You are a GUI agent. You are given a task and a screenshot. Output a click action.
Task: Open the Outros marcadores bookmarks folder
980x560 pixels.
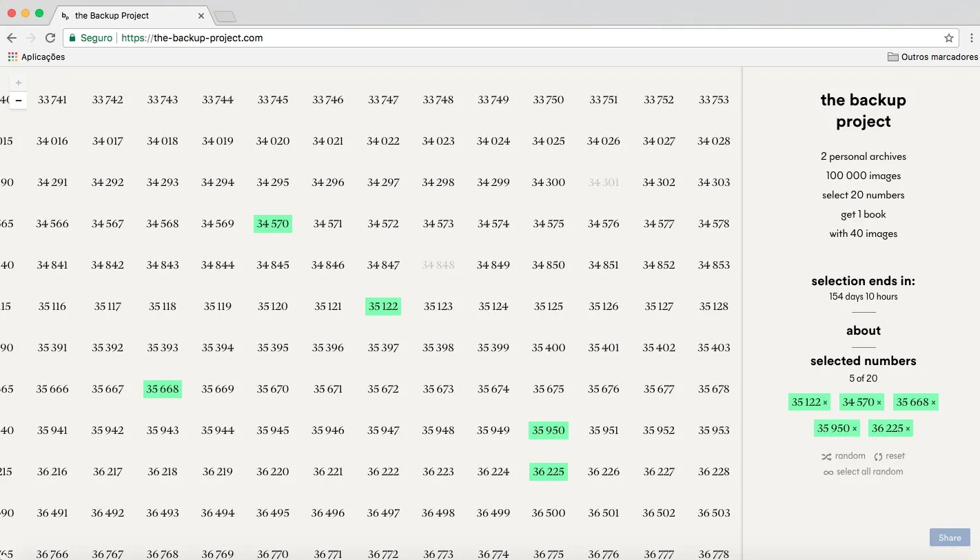click(x=932, y=57)
